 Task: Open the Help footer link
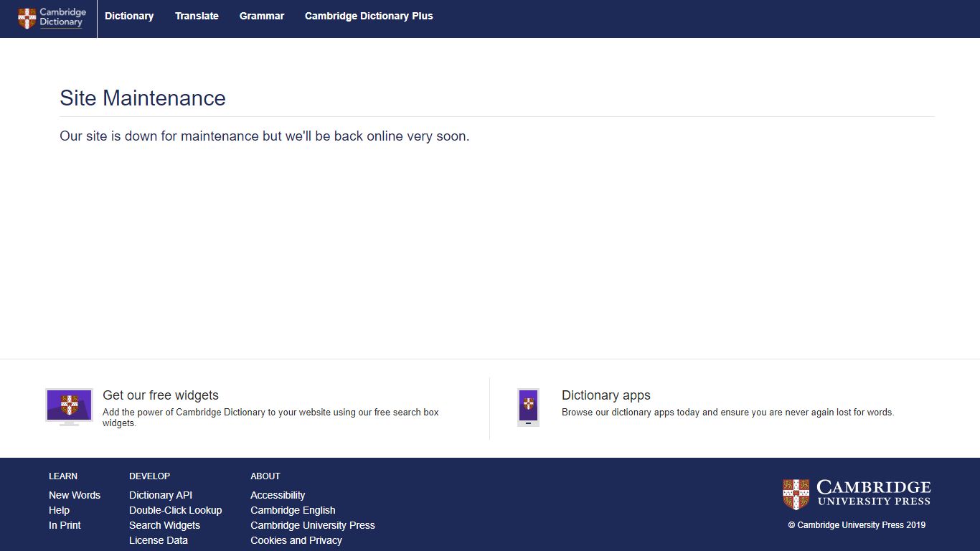coord(59,510)
